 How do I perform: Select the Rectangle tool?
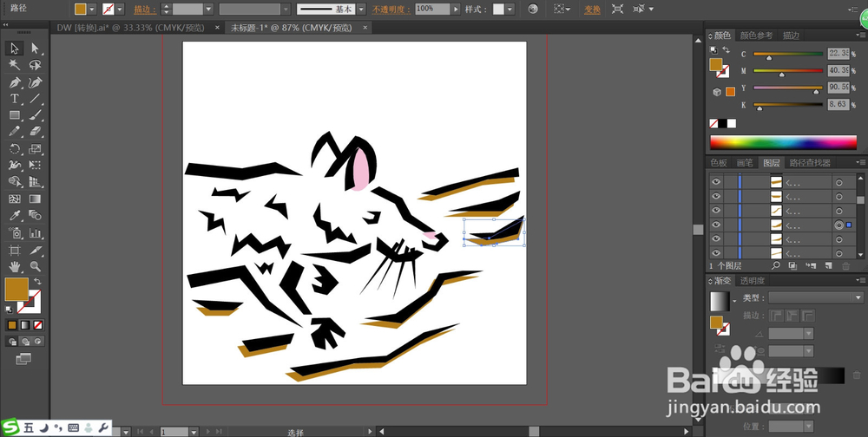(15, 115)
